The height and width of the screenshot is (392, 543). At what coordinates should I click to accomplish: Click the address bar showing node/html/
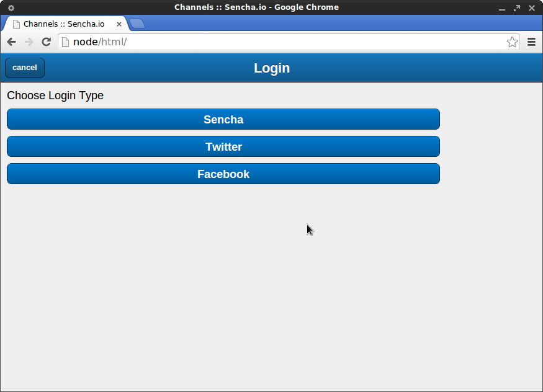[x=289, y=42]
